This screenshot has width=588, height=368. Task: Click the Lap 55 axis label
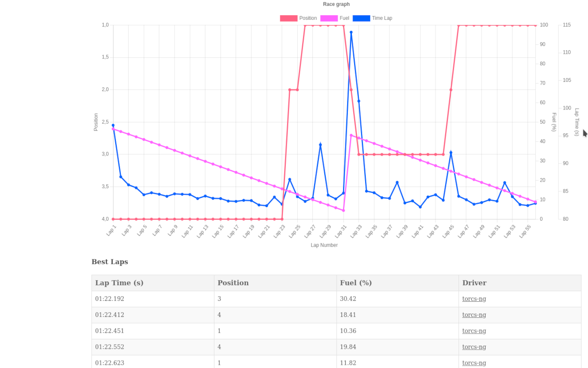526,231
